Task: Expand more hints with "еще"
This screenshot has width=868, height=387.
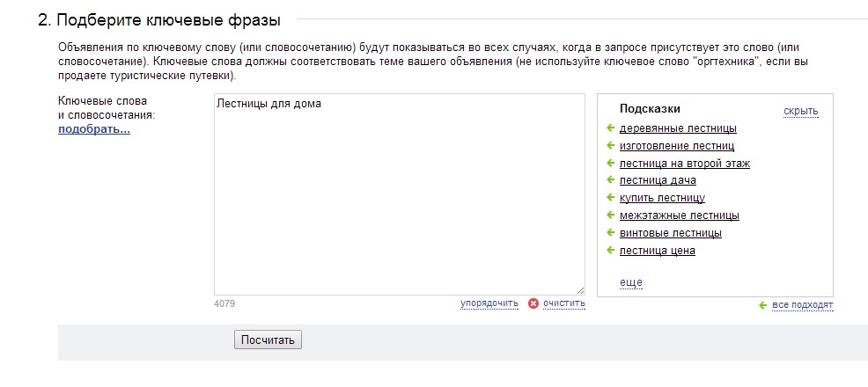Action: click(x=630, y=282)
